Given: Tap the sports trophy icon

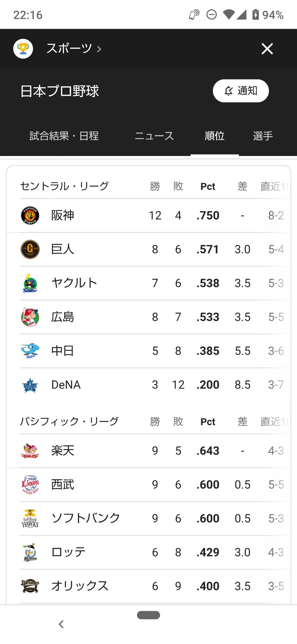Looking at the screenshot, I should tap(23, 49).
